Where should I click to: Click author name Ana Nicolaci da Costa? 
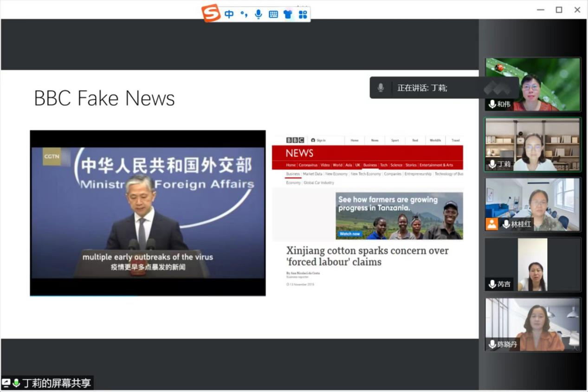306,273
